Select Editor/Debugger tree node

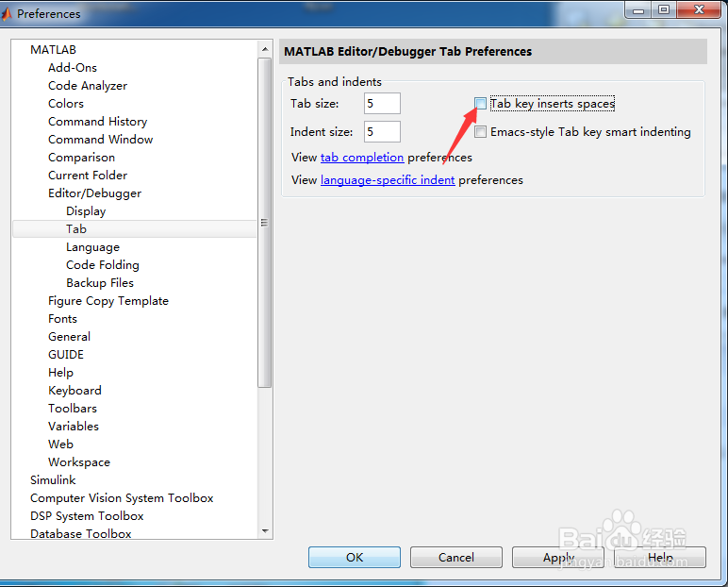tap(94, 193)
